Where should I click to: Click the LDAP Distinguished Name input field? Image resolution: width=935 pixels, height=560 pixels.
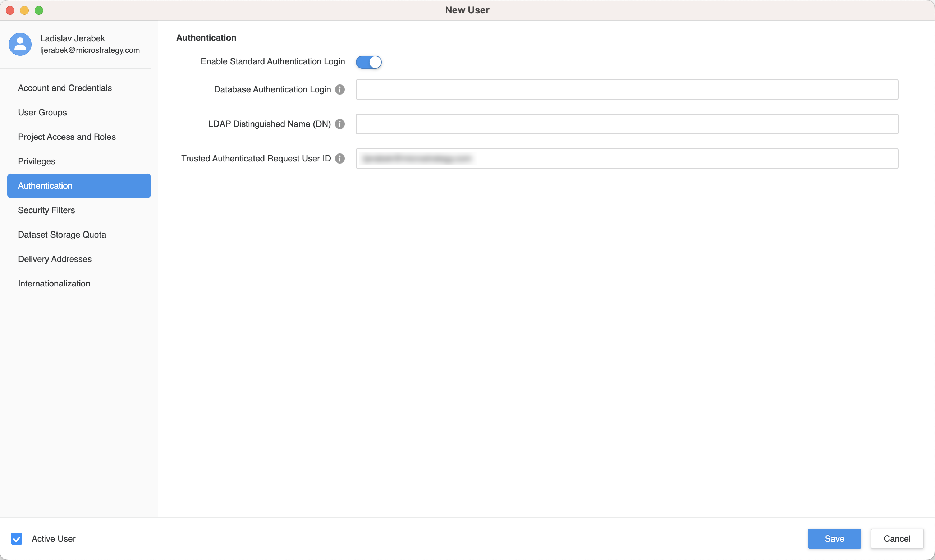click(626, 124)
